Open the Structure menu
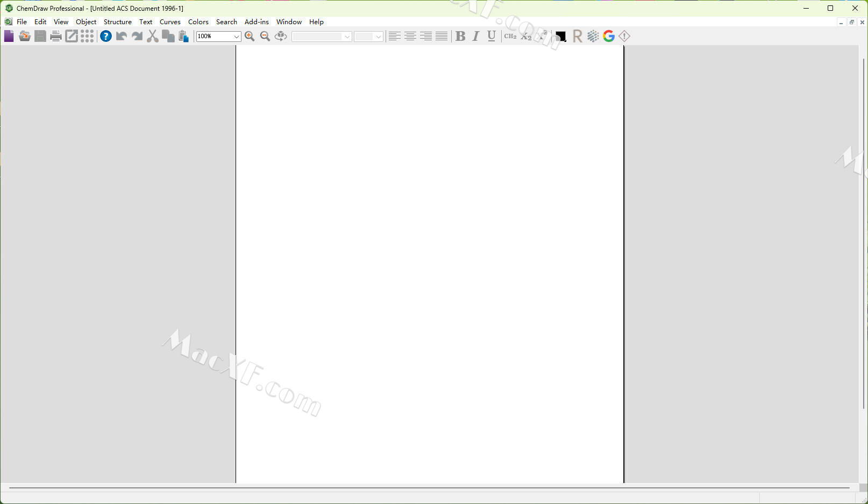868x504 pixels. (117, 22)
